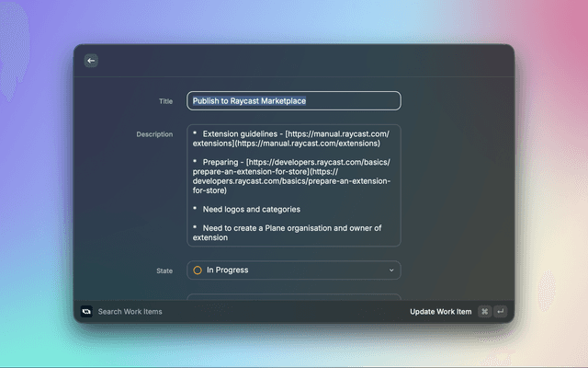Click the Plane extension logo icon
The image size is (588, 368).
[86, 312]
